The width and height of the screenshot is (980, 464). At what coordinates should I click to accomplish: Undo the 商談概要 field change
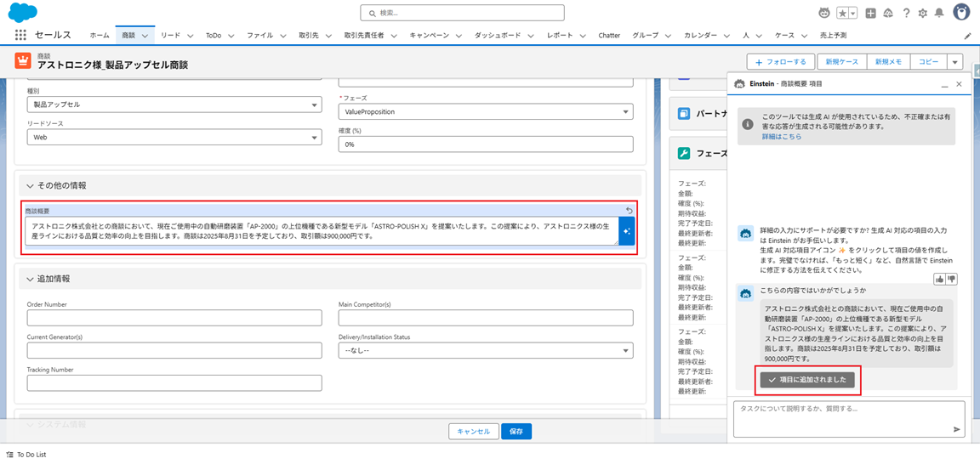[x=629, y=211]
